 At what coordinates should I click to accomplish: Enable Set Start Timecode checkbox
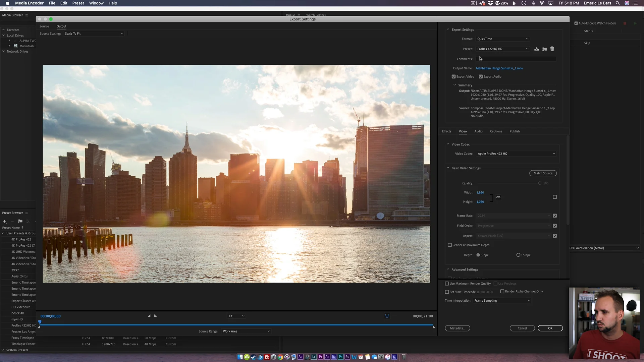coord(447,292)
